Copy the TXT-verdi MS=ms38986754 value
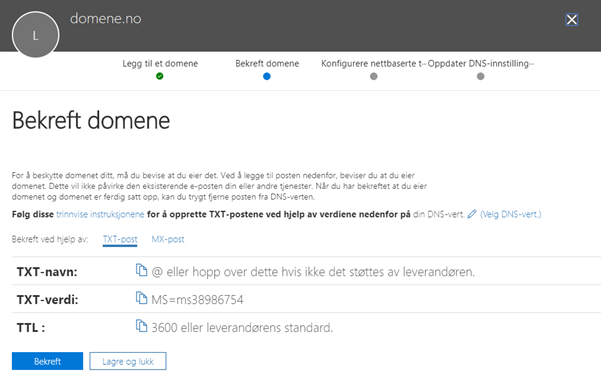Image resolution: width=601 pixels, height=383 pixels. pos(141,298)
